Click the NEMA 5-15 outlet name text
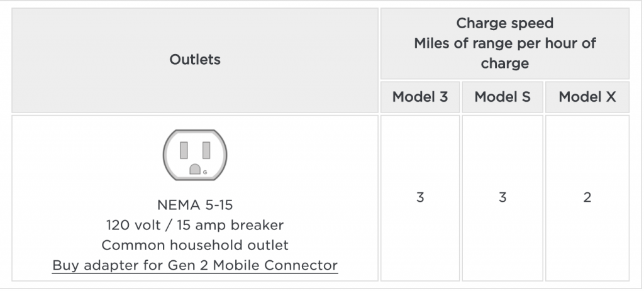This screenshot has height=291, width=644. [195, 204]
